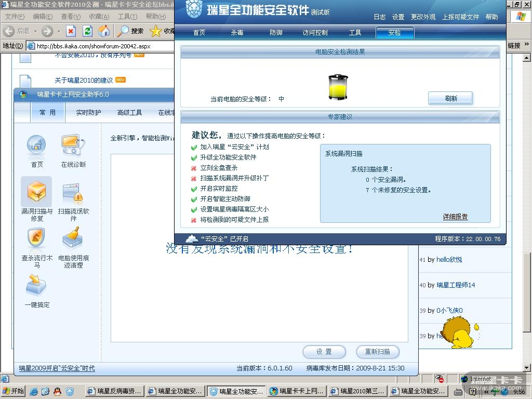
Task: Switch to 高级工具 tab in Kaka assistant
Action: click(x=129, y=113)
